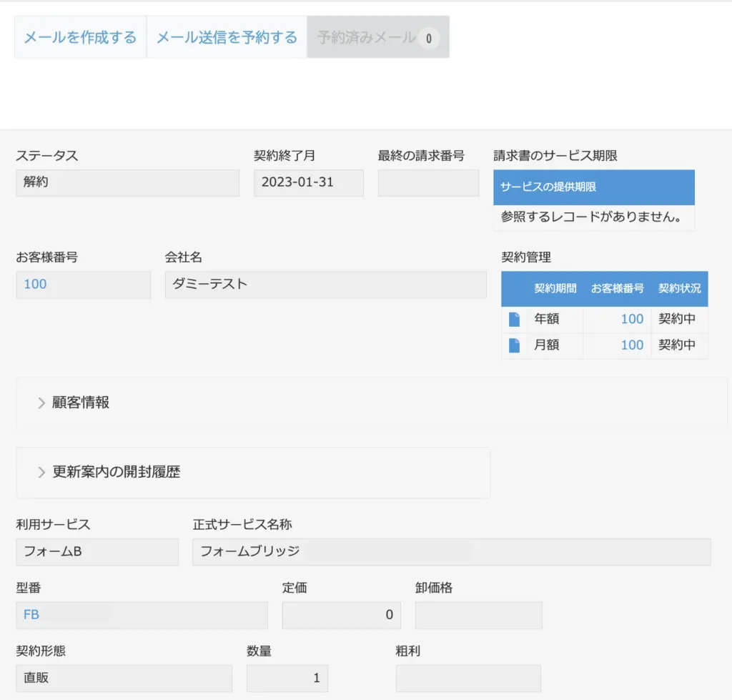
Task: Click the ステータス field showing 解約
Action: coord(127,183)
